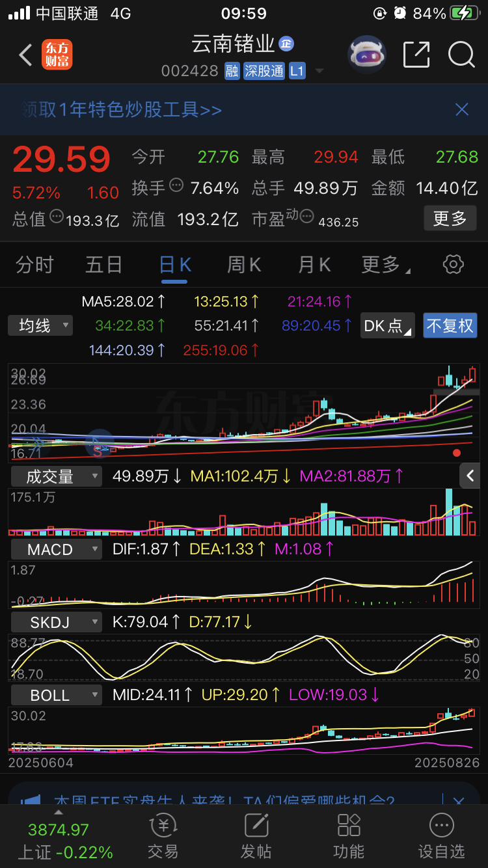Image resolution: width=488 pixels, height=868 pixels.
Task: Open the search magnifier icon
Action: pyautogui.click(x=461, y=55)
